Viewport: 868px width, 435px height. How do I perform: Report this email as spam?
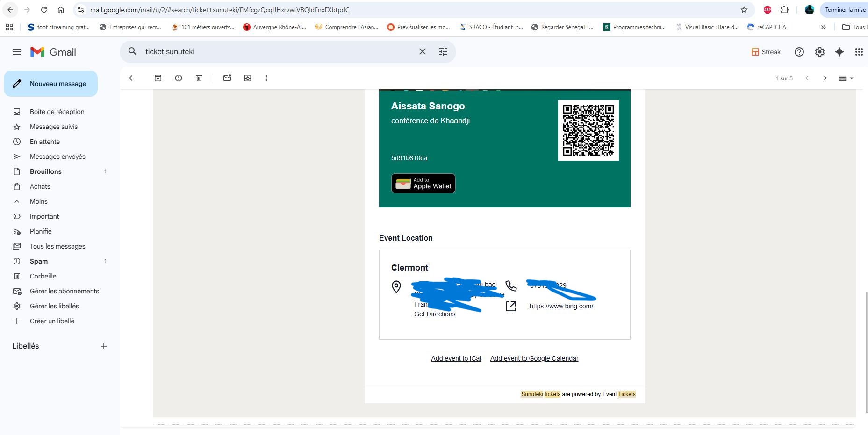point(179,78)
